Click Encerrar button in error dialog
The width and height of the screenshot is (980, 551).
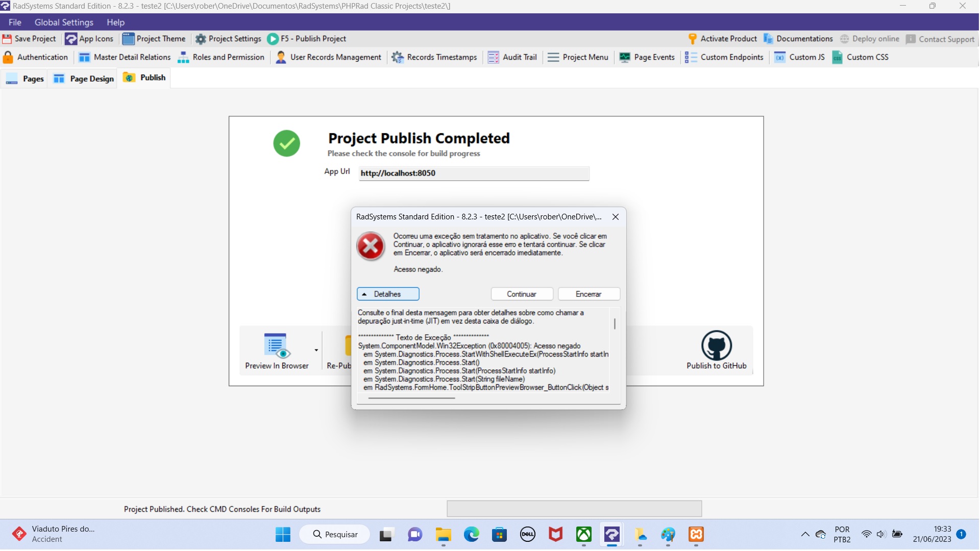pyautogui.click(x=589, y=294)
